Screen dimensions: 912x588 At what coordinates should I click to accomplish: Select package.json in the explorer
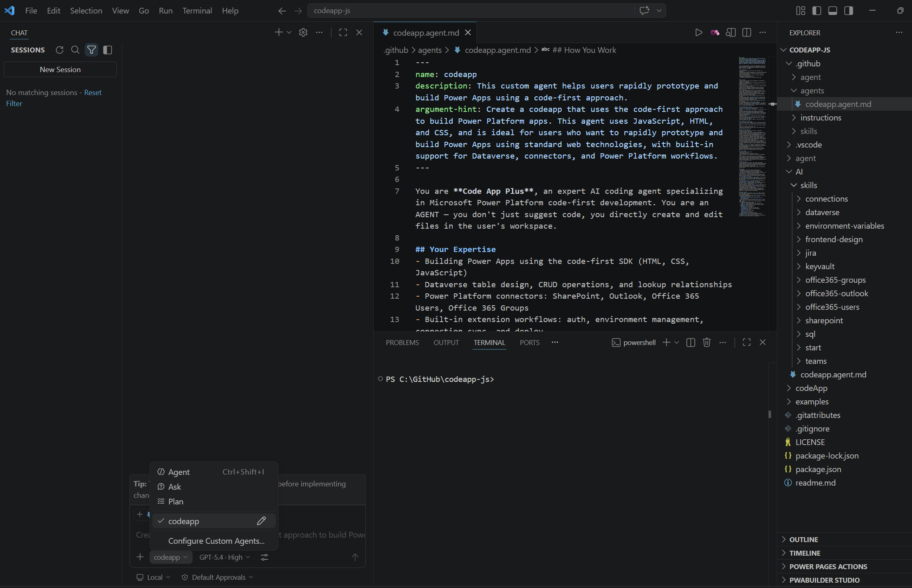pos(818,469)
